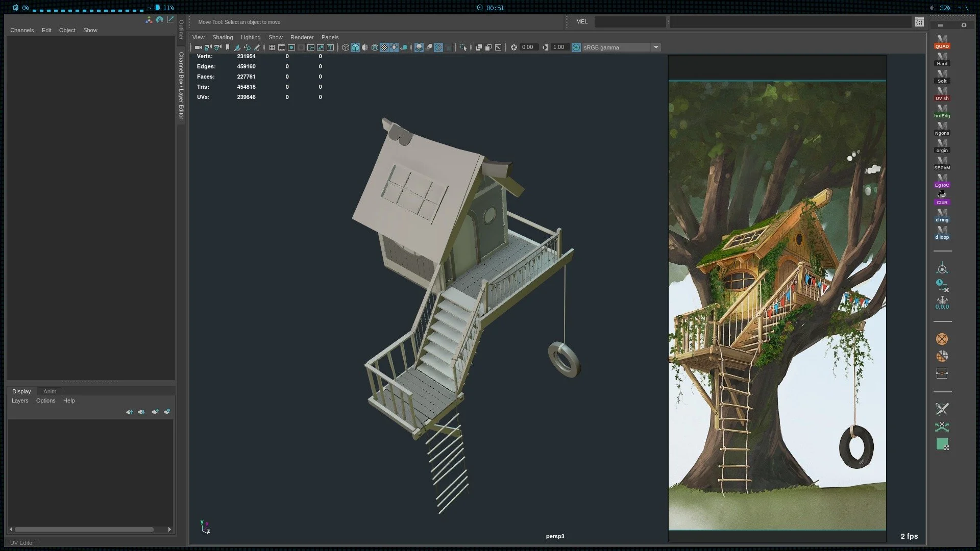Toggle use all lights bulb icon
The image size is (980, 551).
click(x=394, y=47)
